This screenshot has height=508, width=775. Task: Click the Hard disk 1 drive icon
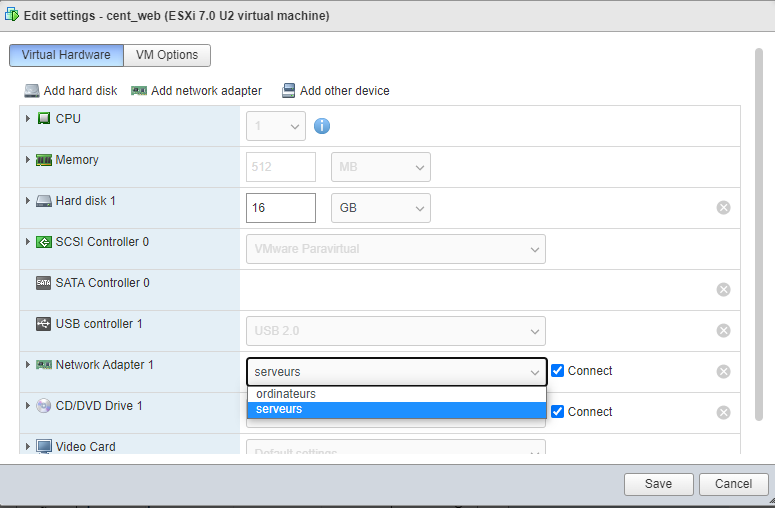44,201
